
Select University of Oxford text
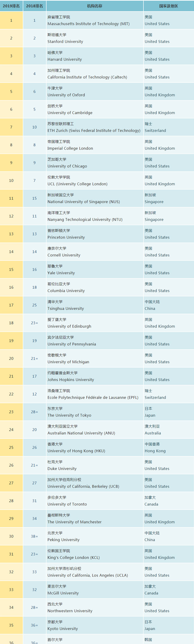pos(66,95)
